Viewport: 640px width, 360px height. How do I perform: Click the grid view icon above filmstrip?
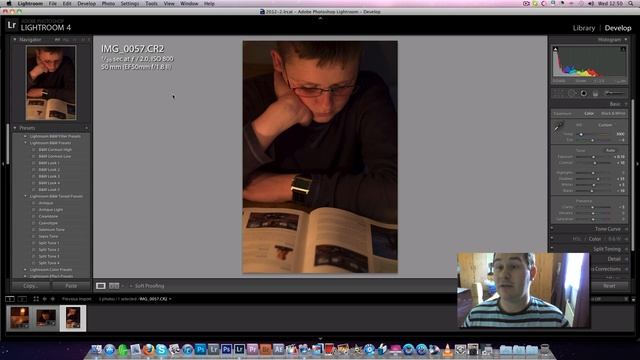pyautogui.click(x=36, y=299)
